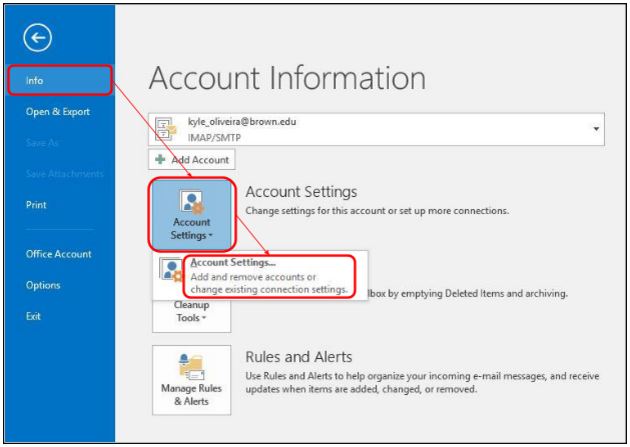Expand the account selector dropdown arrow
The image size is (630, 447).
(x=596, y=129)
